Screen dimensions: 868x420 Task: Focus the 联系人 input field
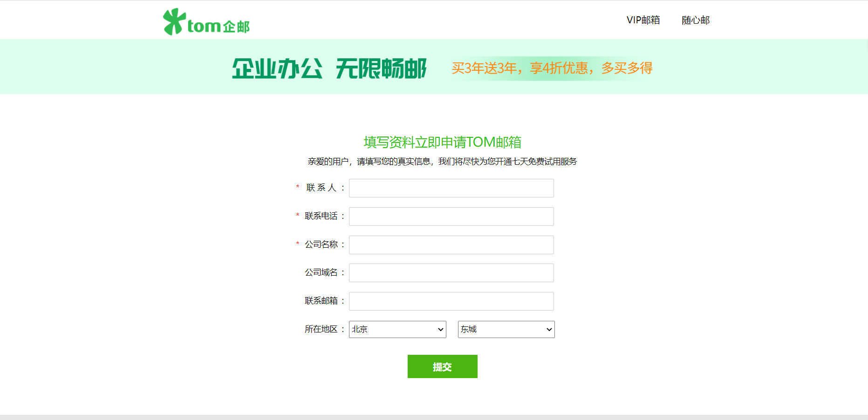coord(451,188)
